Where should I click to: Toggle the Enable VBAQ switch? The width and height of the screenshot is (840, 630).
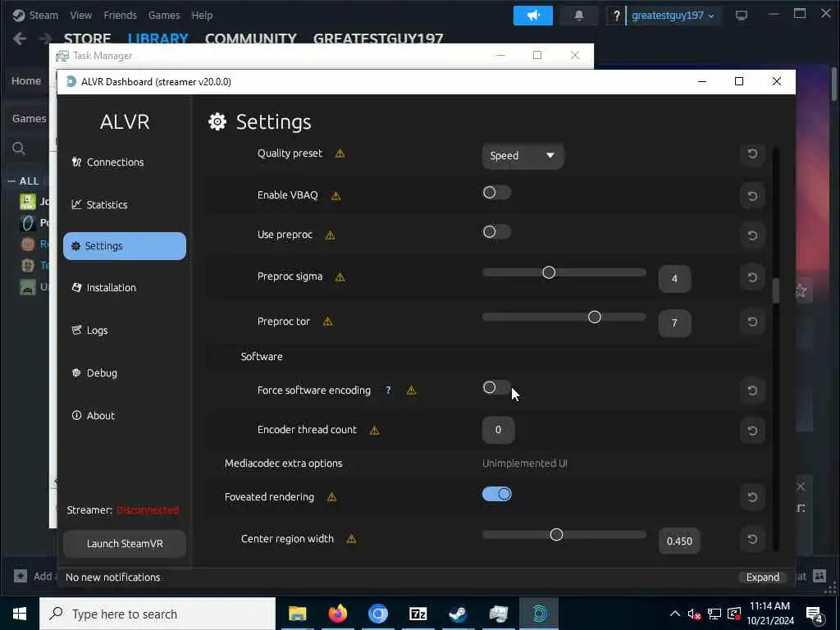(496, 193)
